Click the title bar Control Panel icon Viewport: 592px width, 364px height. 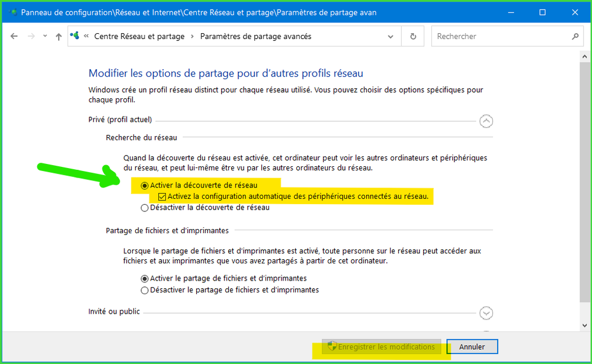click(x=12, y=12)
